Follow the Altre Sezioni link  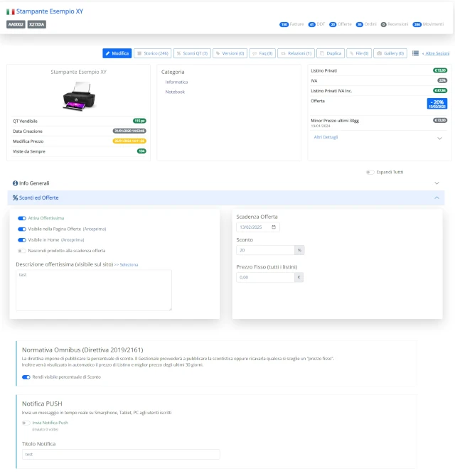437,53
